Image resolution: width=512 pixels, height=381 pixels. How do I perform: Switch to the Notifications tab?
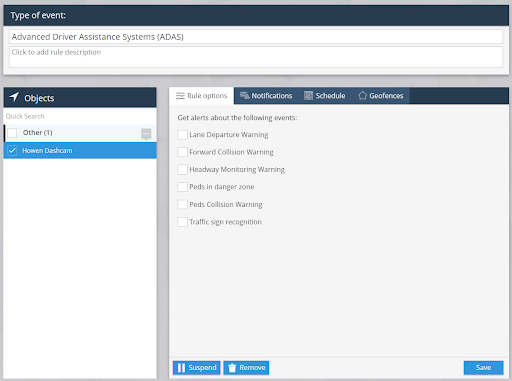pyautogui.click(x=266, y=96)
